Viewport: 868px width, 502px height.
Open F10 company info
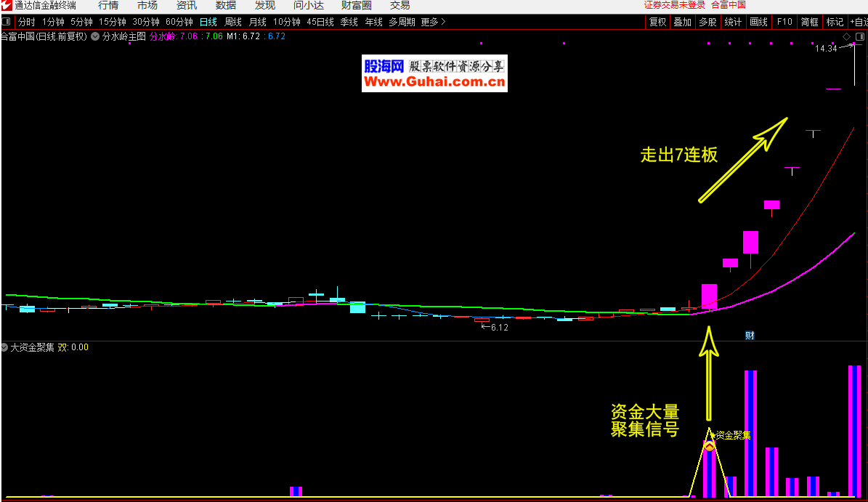point(784,22)
